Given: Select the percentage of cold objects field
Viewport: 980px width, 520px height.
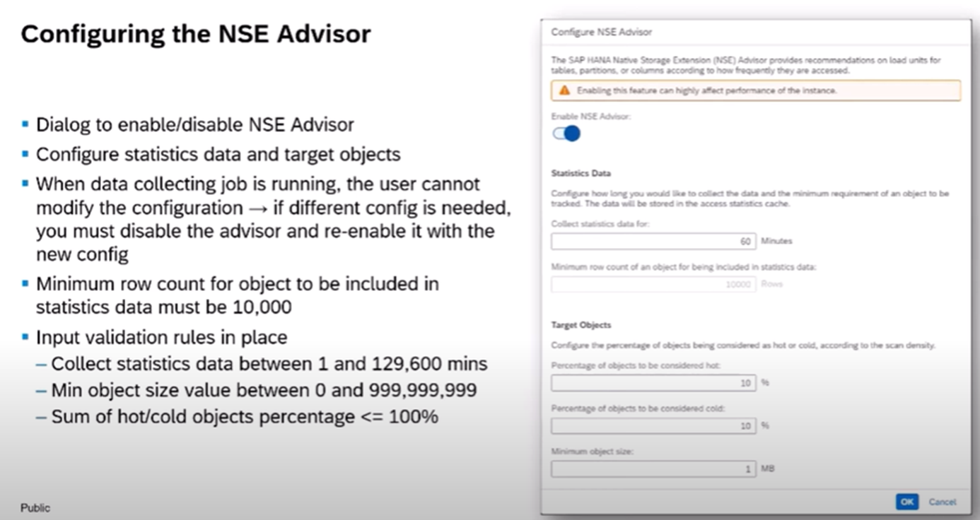Looking at the screenshot, I should click(653, 425).
